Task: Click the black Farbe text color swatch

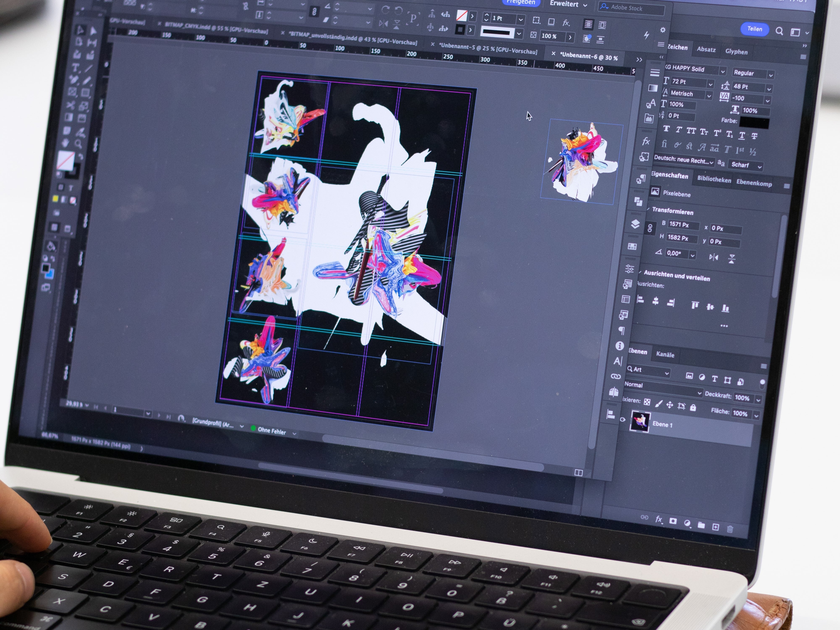Action: [754, 123]
